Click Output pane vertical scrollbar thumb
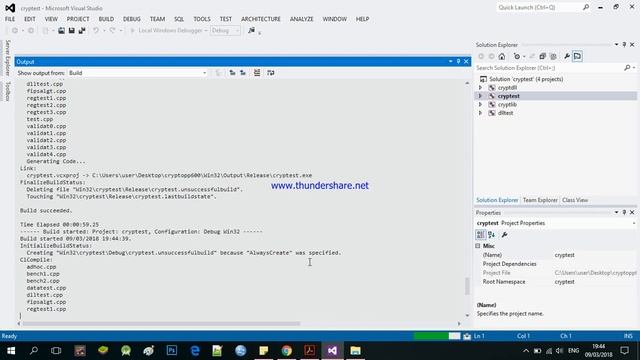 (x=467, y=286)
